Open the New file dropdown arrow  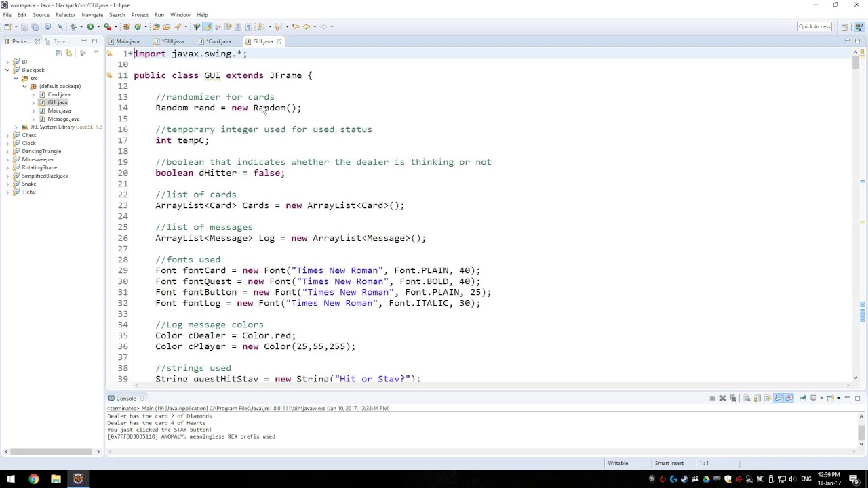(16, 26)
